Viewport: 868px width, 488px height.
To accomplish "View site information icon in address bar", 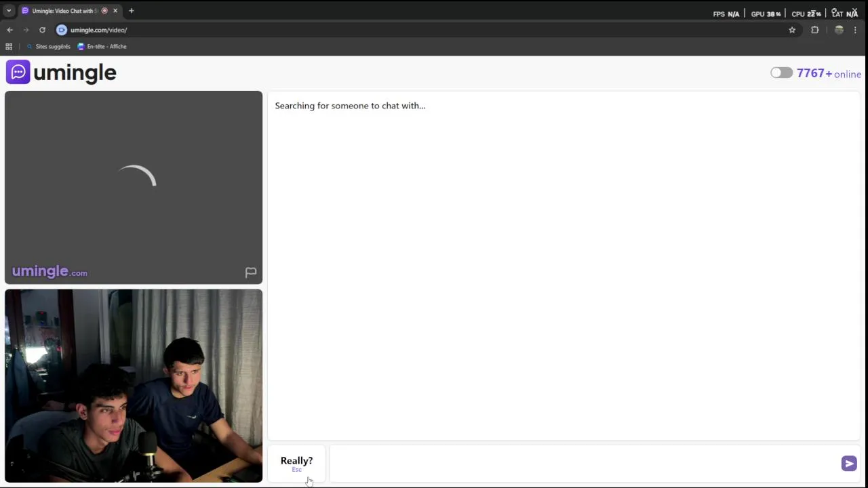I will click(62, 30).
